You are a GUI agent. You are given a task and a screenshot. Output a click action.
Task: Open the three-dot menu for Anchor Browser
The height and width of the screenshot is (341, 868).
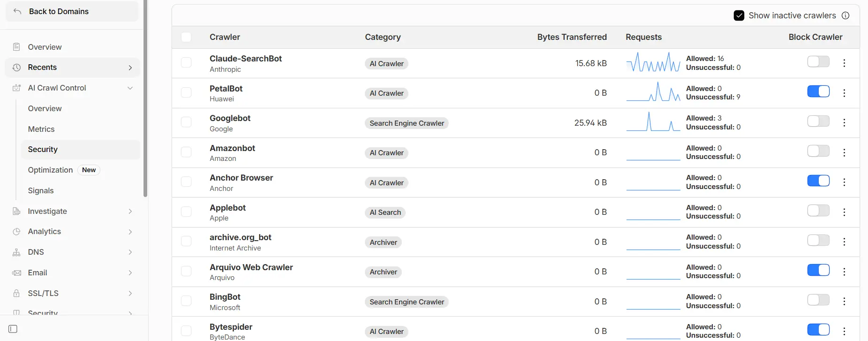click(x=844, y=182)
